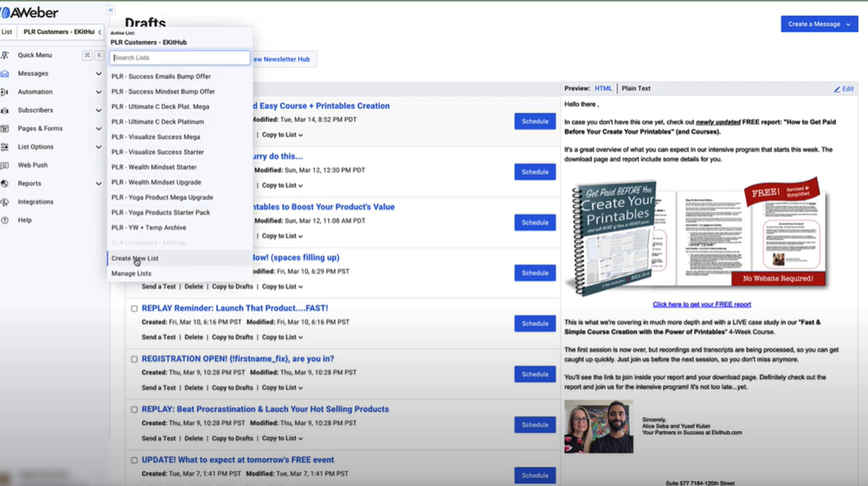Expand the Reports menu chevron
This screenshot has height=486, width=868.
click(x=99, y=184)
